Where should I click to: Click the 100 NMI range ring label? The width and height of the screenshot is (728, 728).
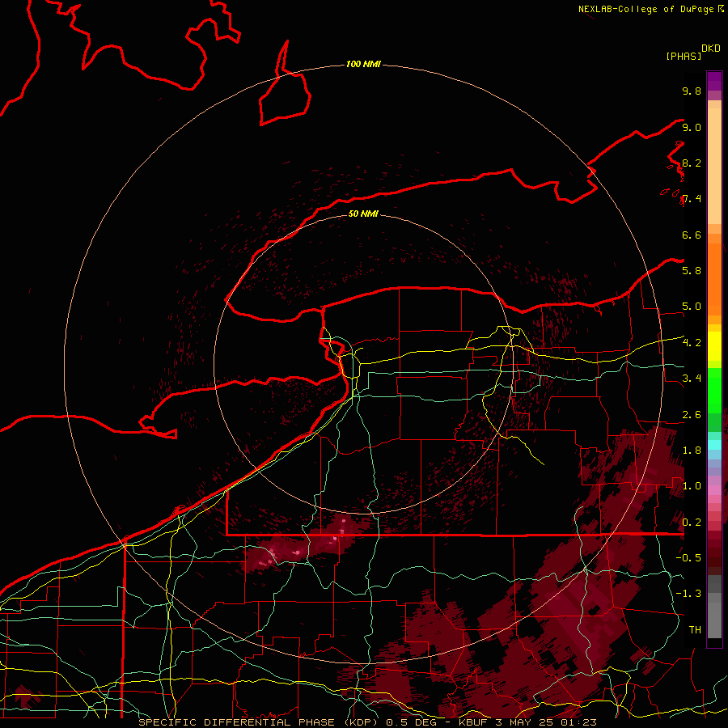click(x=363, y=64)
